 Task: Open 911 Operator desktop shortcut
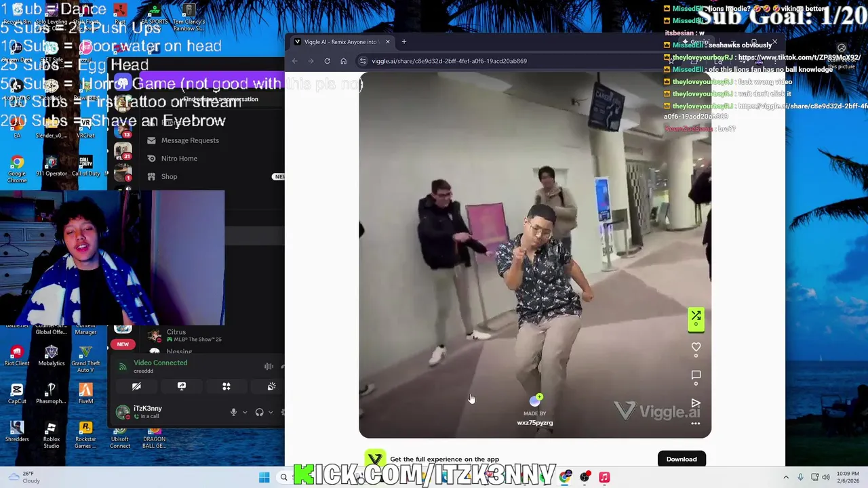point(52,166)
